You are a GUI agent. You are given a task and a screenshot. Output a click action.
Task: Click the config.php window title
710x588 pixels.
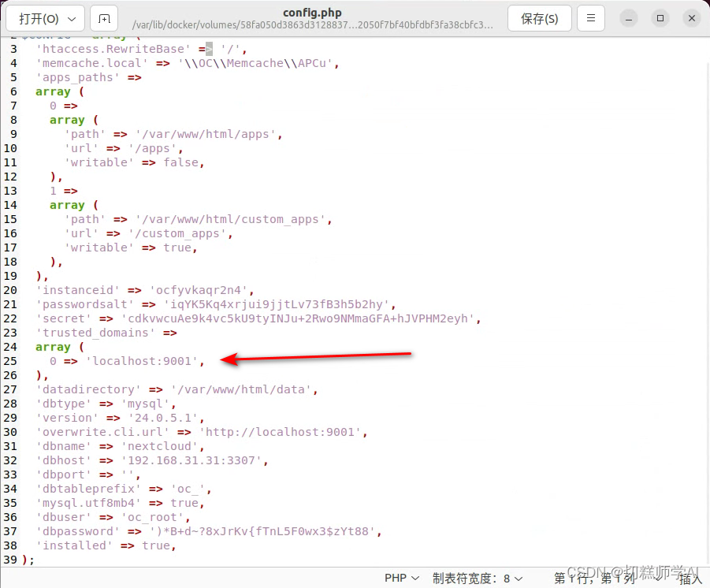pos(312,13)
